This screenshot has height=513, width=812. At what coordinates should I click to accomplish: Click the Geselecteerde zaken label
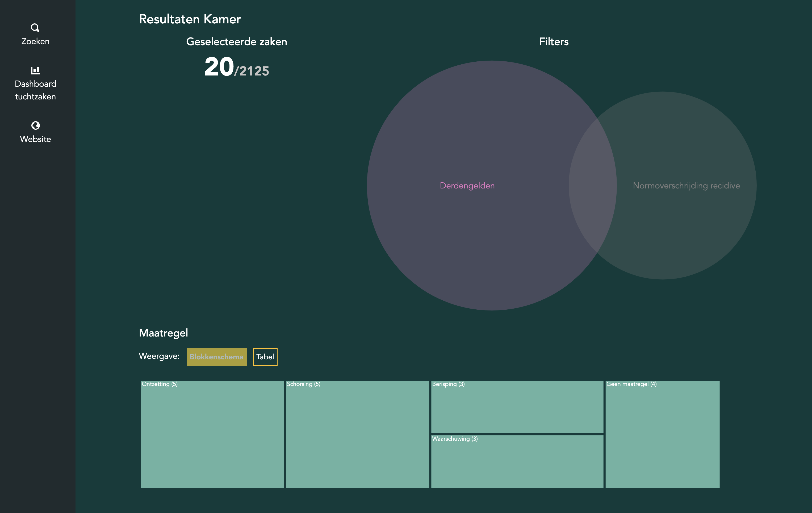coord(236,41)
